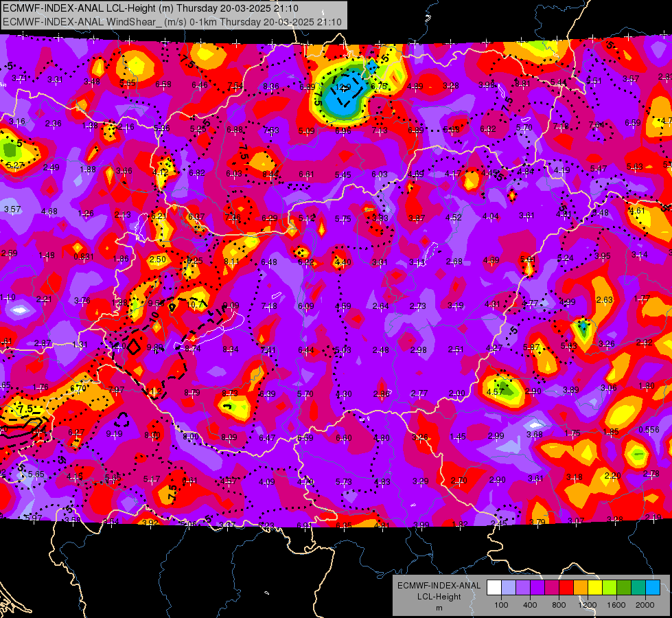This screenshot has width=672, height=618.
Task: Click the light purple swatch left of 400
Action: click(x=523, y=588)
